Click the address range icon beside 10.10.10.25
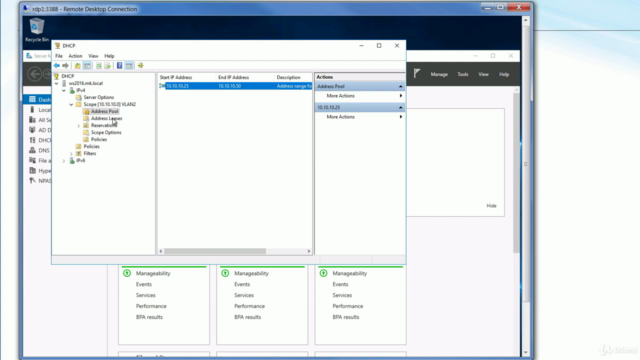Image resolution: width=640 pixels, height=360 pixels. (x=162, y=86)
